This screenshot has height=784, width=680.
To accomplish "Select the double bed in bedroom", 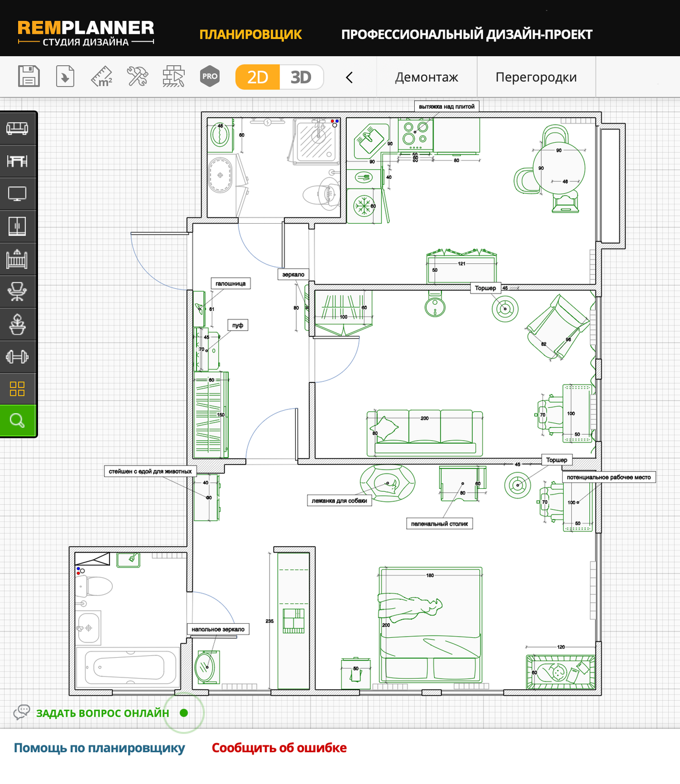I will point(431,625).
